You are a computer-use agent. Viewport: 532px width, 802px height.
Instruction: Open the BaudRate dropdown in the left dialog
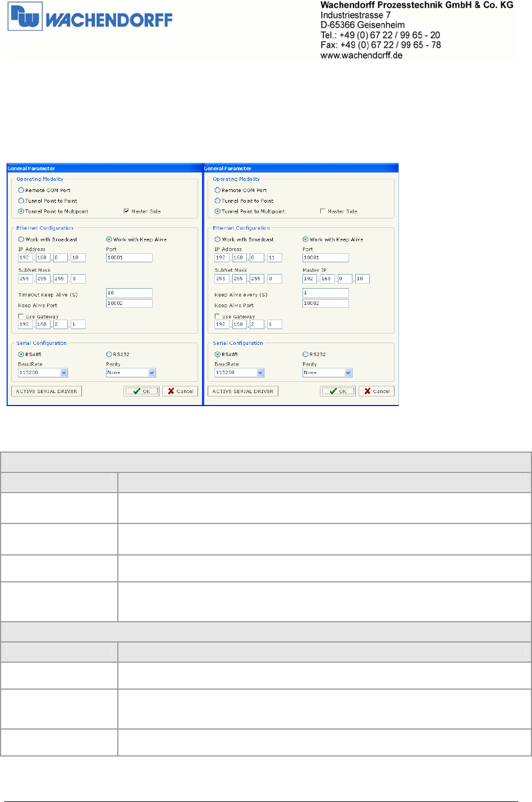click(64, 373)
